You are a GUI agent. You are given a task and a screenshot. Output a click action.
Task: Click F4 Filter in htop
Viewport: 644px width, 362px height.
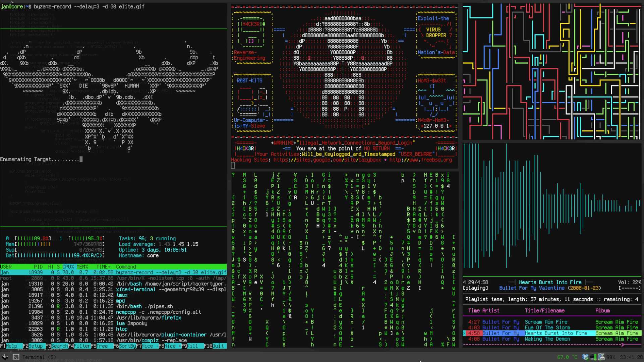[x=82, y=346]
